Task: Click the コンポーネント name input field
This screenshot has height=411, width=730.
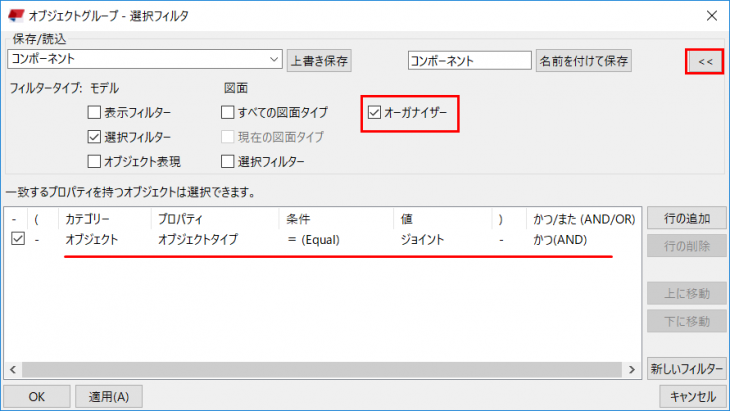Action: 470,61
